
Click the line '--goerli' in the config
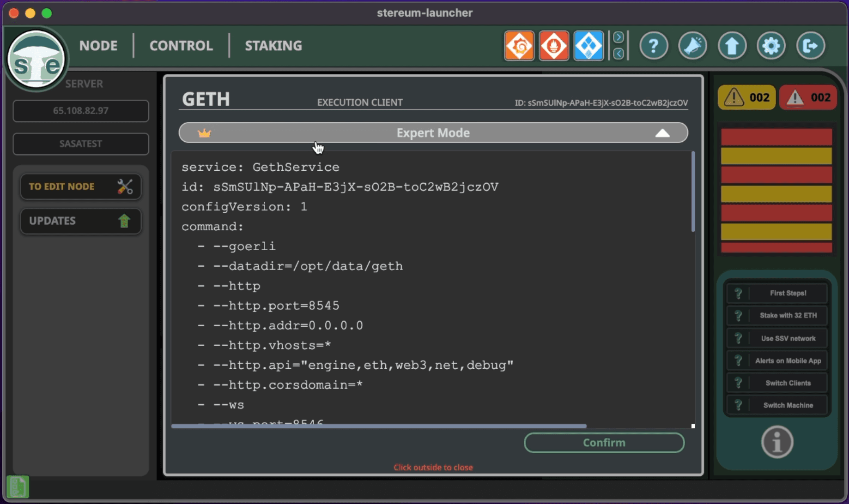click(x=237, y=246)
